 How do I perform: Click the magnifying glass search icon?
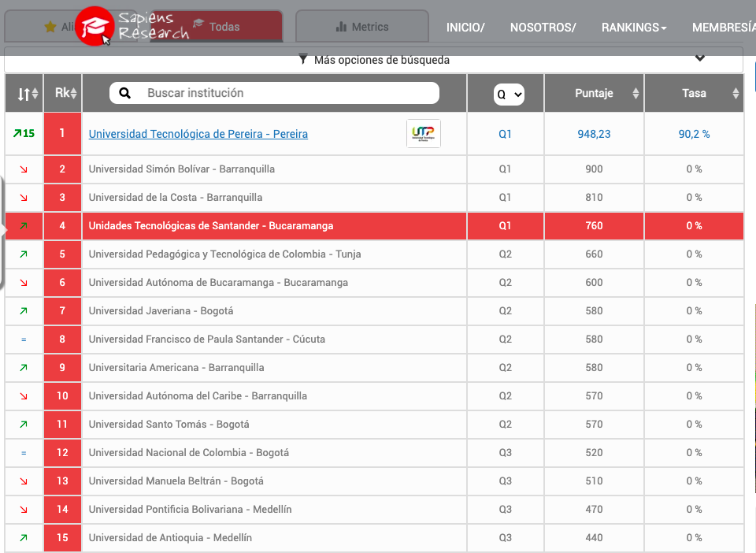pyautogui.click(x=125, y=93)
